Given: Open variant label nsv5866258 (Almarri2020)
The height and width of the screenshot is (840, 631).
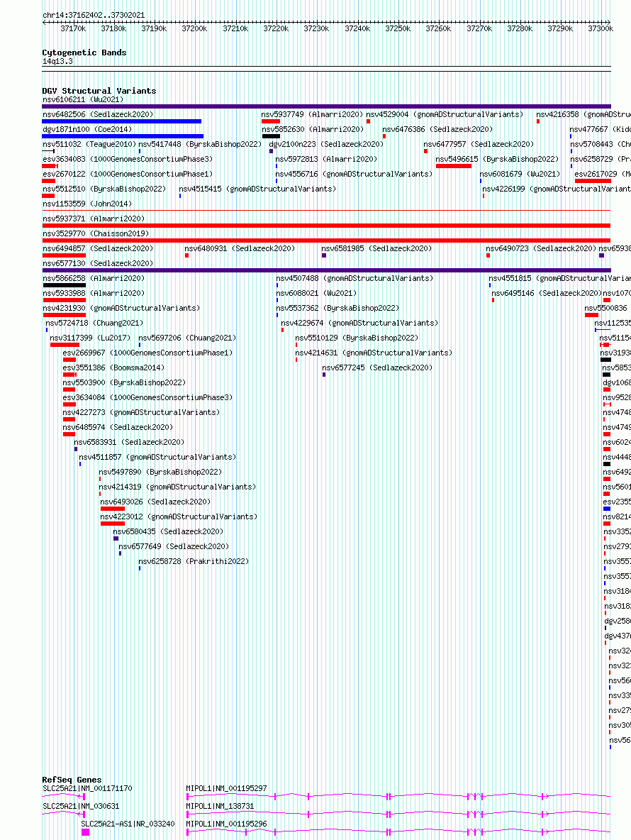Looking at the screenshot, I should (x=94, y=279).
